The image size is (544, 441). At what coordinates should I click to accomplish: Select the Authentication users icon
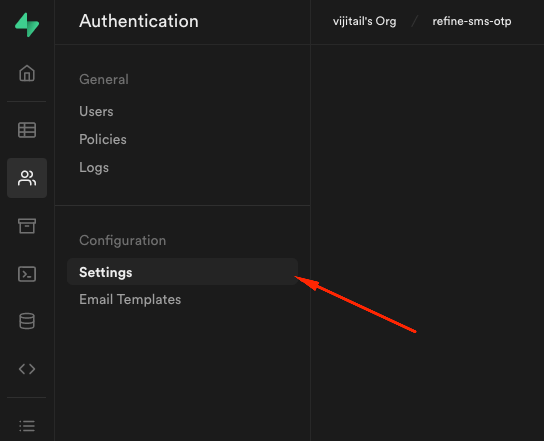27,178
